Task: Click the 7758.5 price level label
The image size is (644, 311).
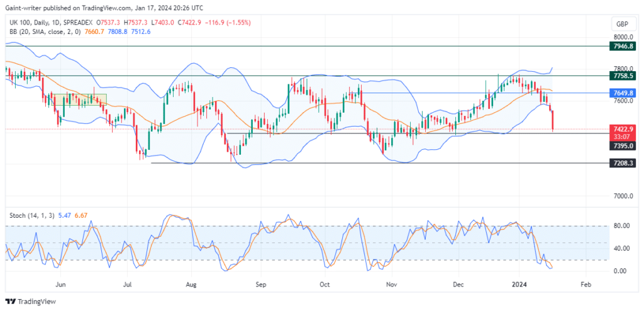Action: [623, 76]
